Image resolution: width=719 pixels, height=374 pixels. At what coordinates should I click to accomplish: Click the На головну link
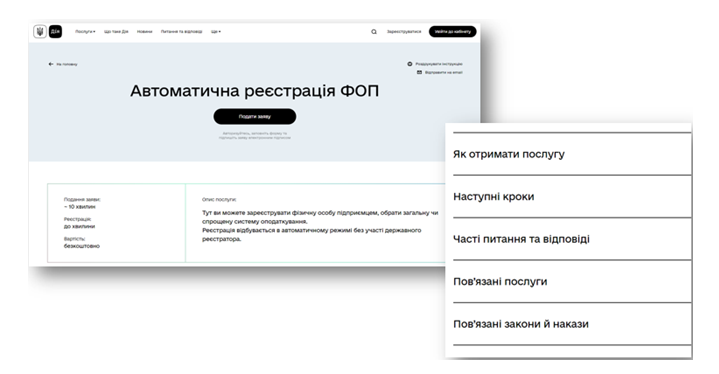(x=67, y=64)
